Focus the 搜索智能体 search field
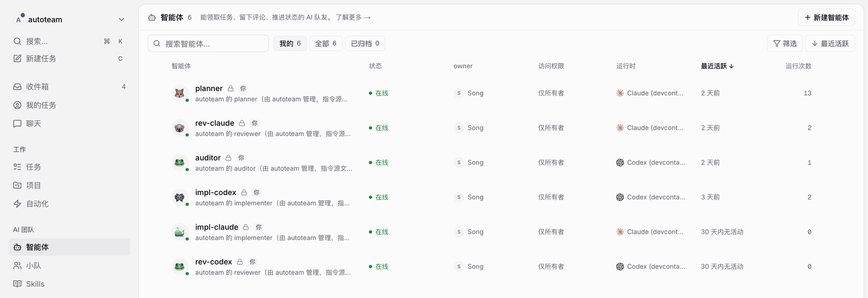Viewport: 868px width, 298px height. pos(208,43)
